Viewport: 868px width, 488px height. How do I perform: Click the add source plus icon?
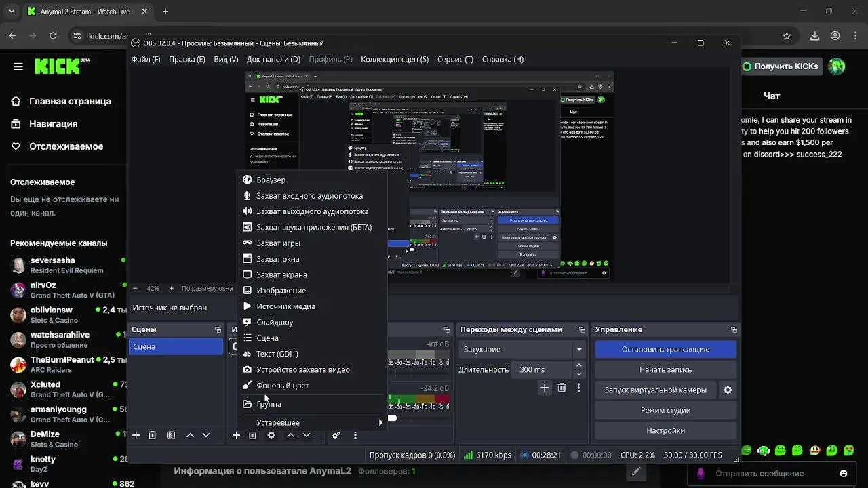point(236,435)
